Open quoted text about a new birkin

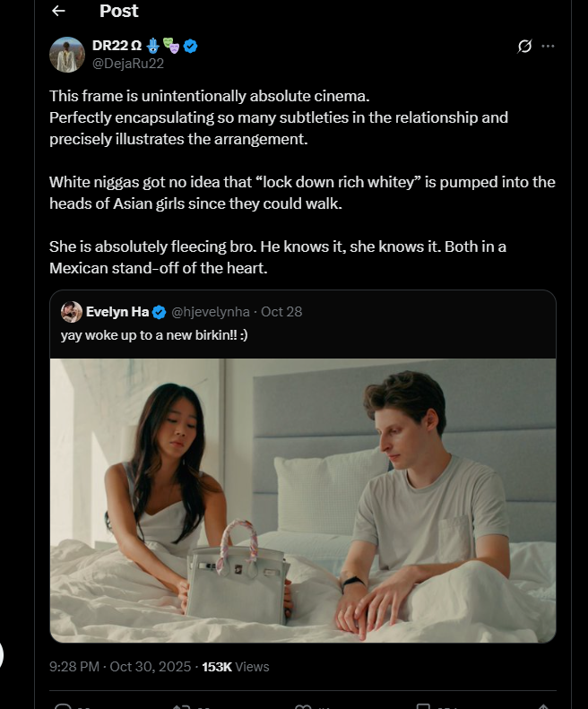[x=154, y=335]
